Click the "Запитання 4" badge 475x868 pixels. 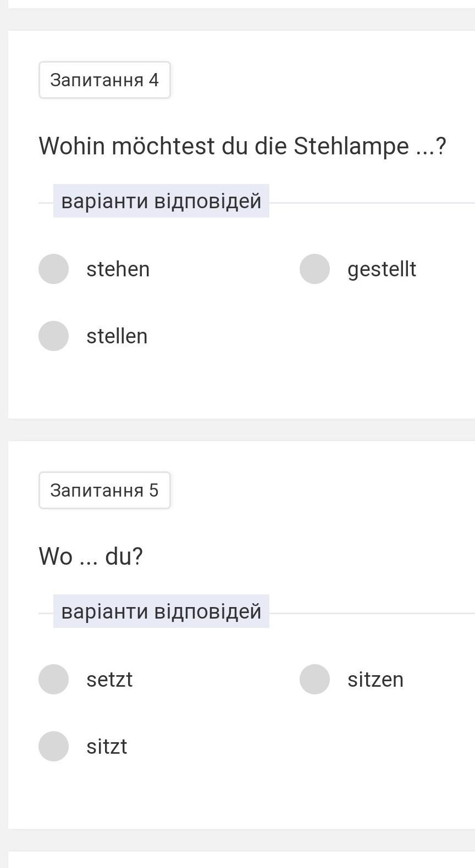coord(104,80)
